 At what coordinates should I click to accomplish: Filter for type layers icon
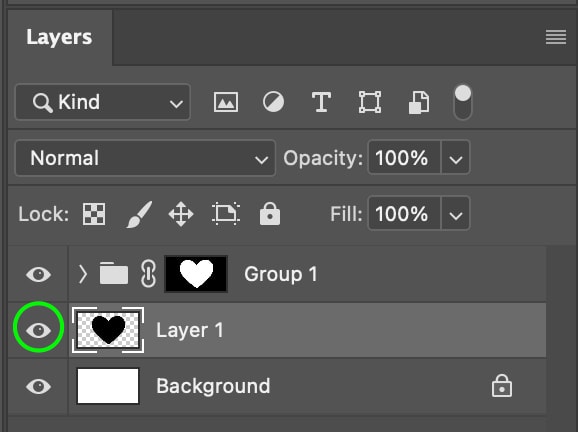tap(321, 102)
